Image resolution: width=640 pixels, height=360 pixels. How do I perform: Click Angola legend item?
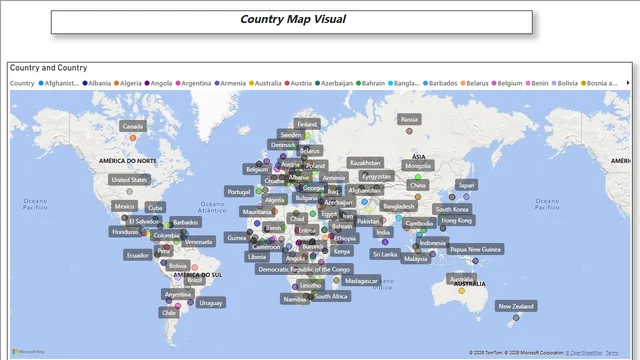click(158, 83)
